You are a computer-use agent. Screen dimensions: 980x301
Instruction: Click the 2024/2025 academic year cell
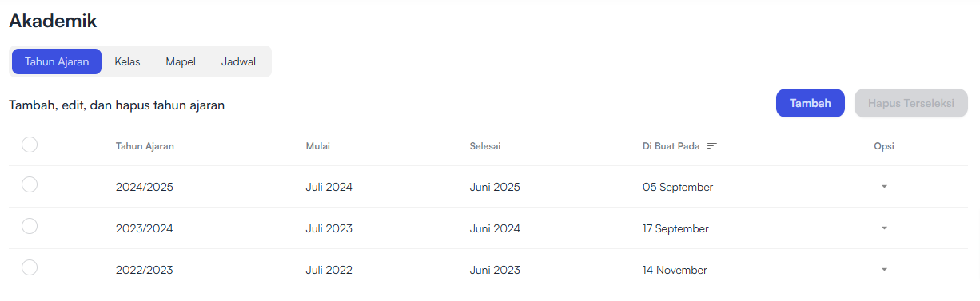(145, 187)
